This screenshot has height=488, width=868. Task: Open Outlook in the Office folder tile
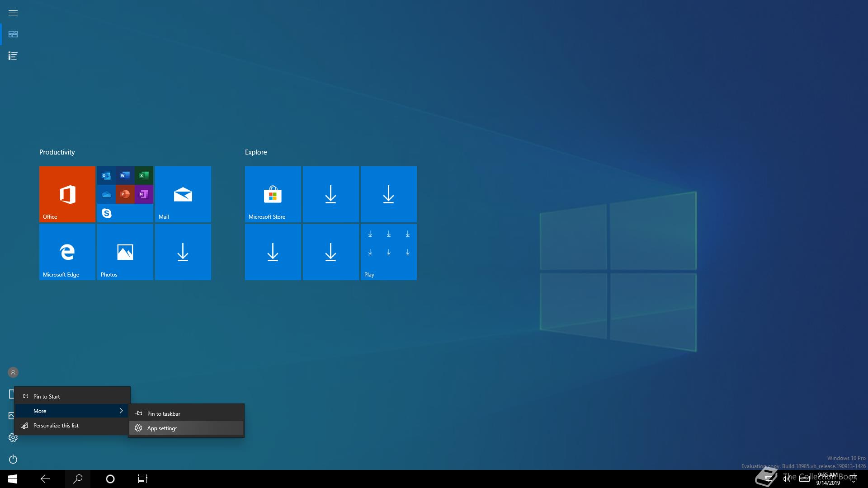tap(107, 176)
